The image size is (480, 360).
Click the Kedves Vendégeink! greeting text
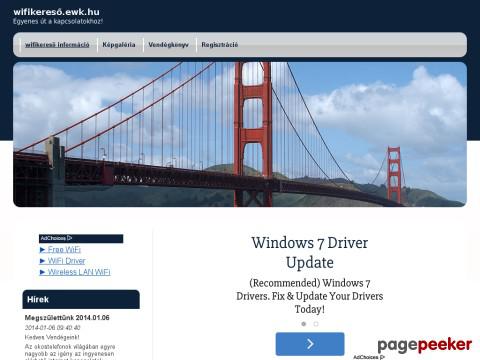[52, 337]
